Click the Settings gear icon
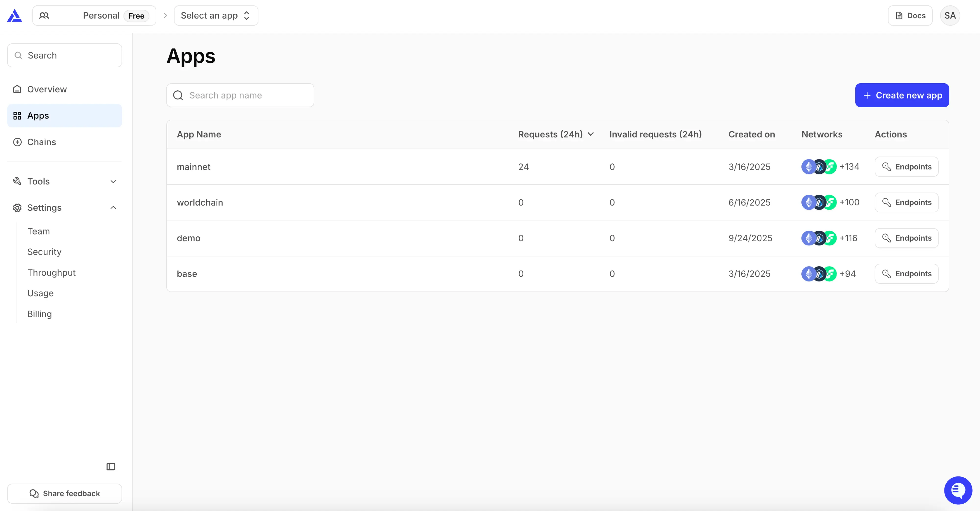The image size is (980, 511). 17,208
